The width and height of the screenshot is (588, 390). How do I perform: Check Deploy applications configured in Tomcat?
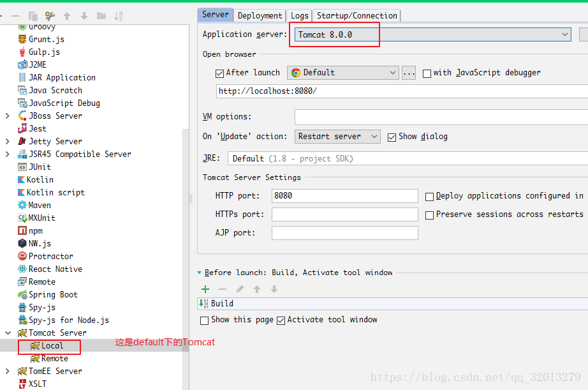430,197
